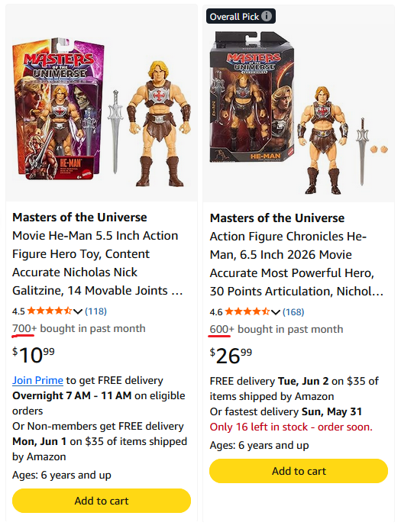Click the 4.6 star rating icons
The height and width of the screenshot is (532, 401).
coord(247,311)
